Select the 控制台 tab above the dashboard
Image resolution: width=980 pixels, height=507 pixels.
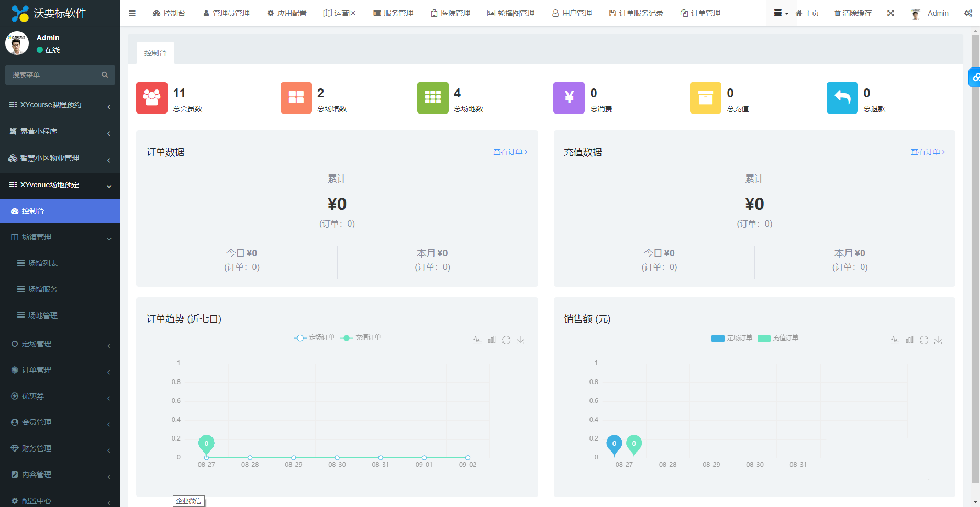(x=155, y=53)
